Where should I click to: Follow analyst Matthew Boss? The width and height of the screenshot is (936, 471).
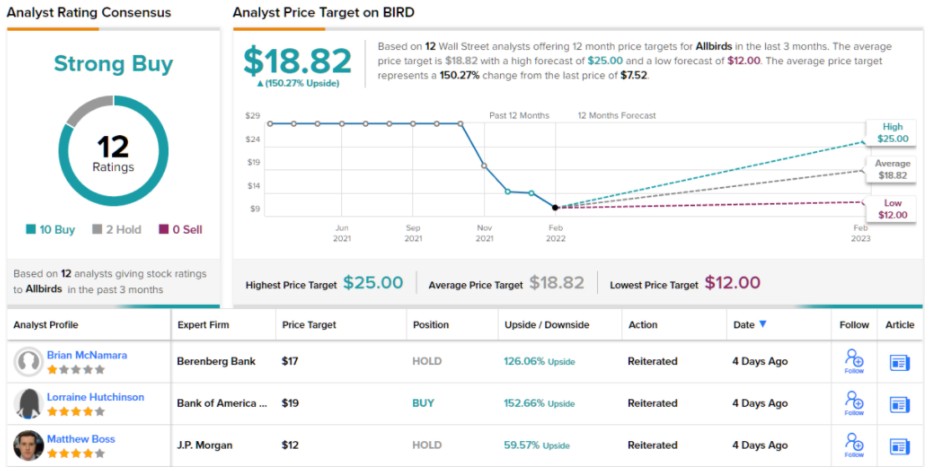pos(853,445)
